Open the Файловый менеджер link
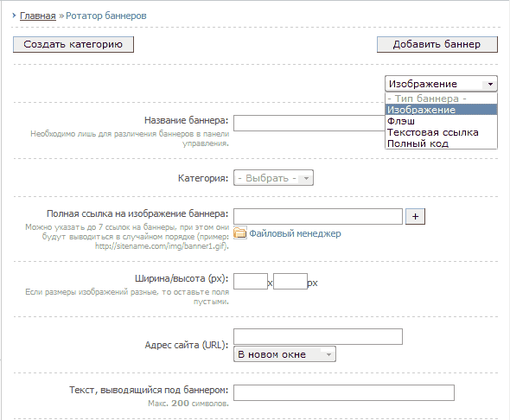The width and height of the screenshot is (510, 420). (x=295, y=233)
